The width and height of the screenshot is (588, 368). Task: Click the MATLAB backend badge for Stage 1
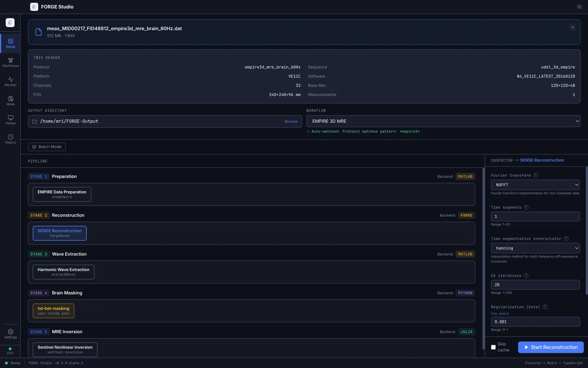click(465, 177)
